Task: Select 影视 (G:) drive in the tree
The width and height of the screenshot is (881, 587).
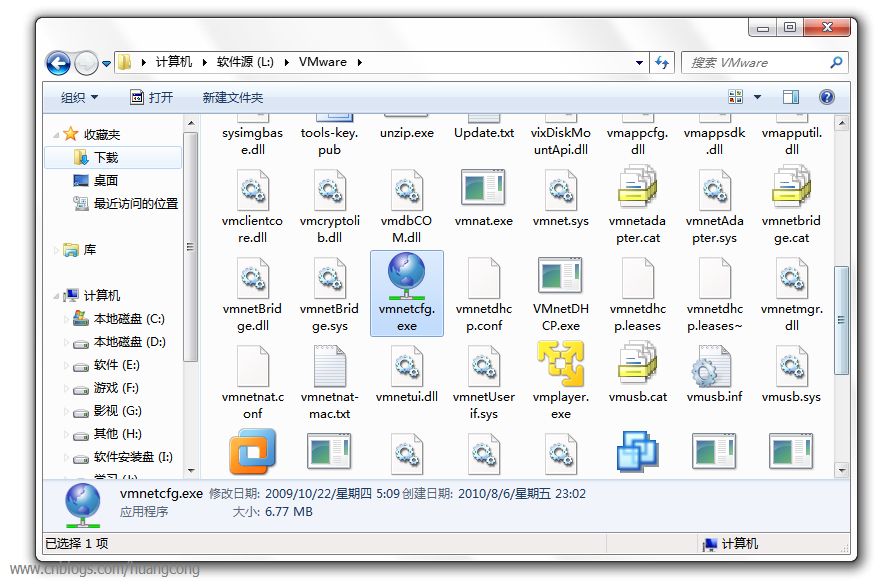Action: 107,411
